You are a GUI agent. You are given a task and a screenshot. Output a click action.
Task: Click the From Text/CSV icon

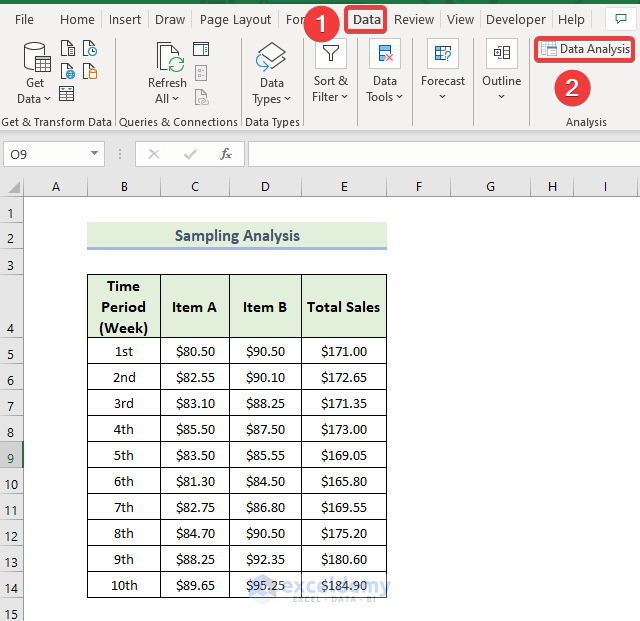click(67, 49)
